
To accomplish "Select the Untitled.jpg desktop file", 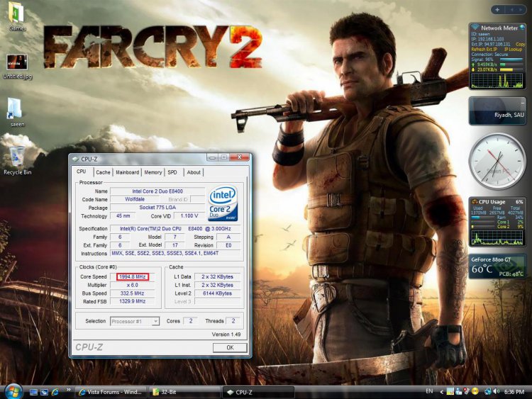I will 17,67.
